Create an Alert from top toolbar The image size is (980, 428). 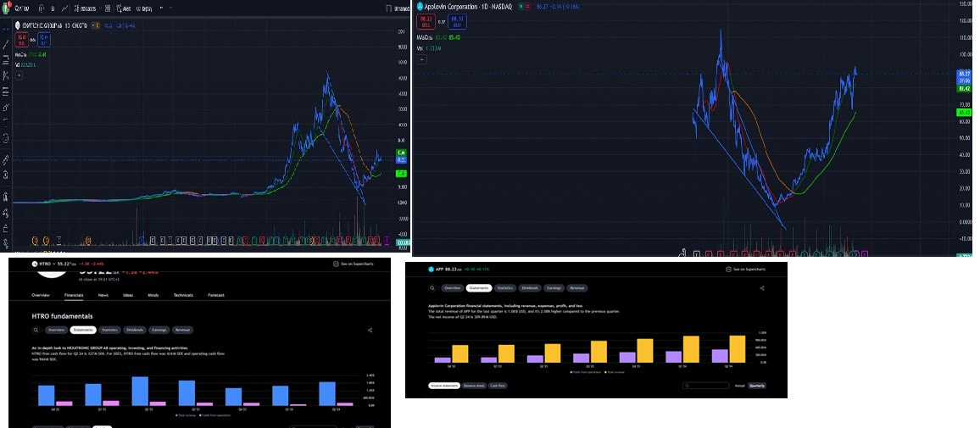[124, 8]
